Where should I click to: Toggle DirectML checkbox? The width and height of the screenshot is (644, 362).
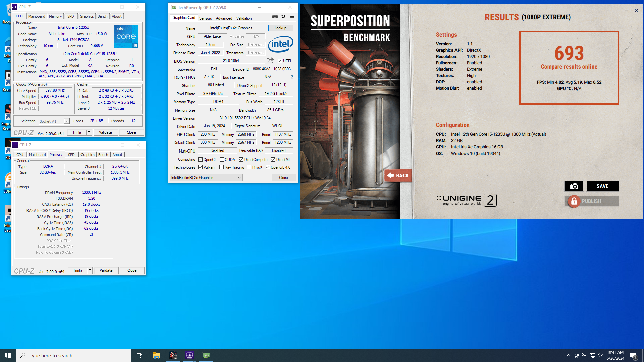pos(273,160)
